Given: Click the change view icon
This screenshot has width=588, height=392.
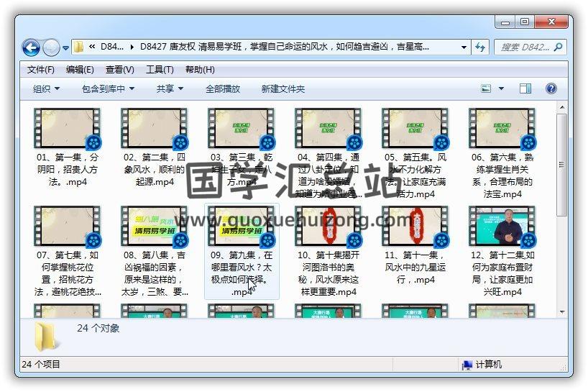Looking at the screenshot, I should pyautogui.click(x=486, y=88).
